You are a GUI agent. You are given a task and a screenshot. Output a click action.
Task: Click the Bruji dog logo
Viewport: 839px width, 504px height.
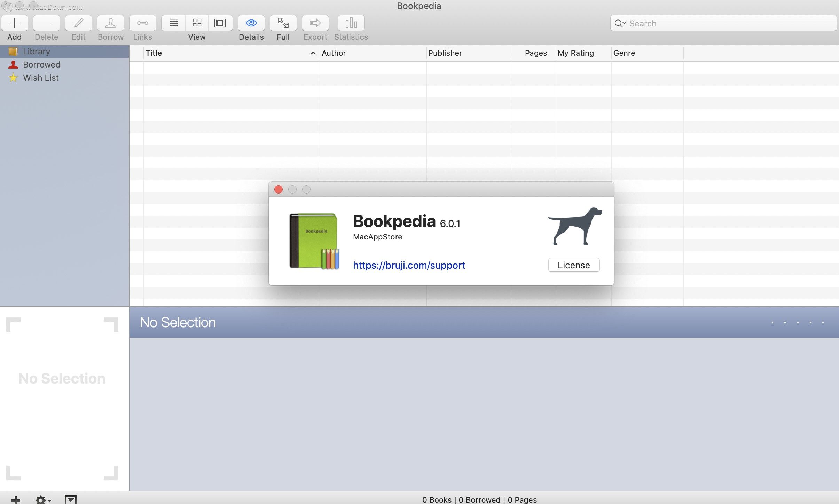click(575, 226)
